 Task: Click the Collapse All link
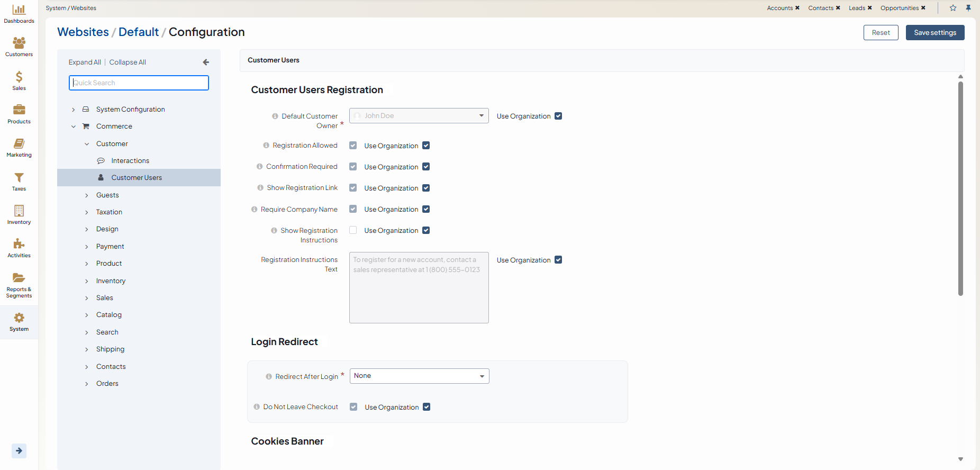(x=128, y=62)
